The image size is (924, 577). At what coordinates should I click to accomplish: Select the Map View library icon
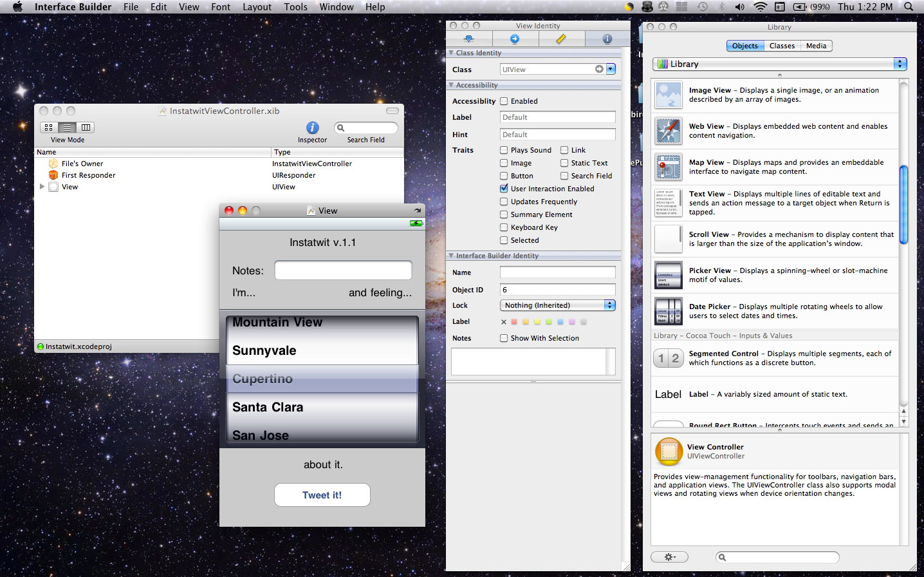669,167
